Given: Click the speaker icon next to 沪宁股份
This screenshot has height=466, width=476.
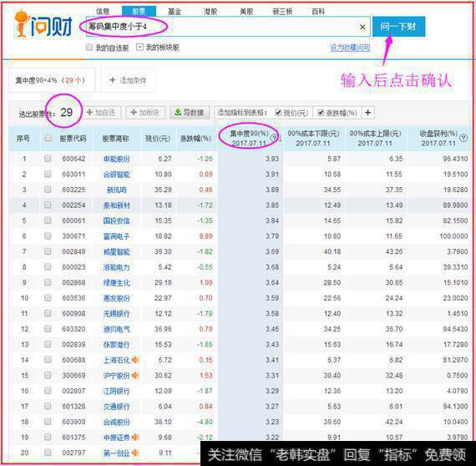Looking at the screenshot, I should 135,376.
